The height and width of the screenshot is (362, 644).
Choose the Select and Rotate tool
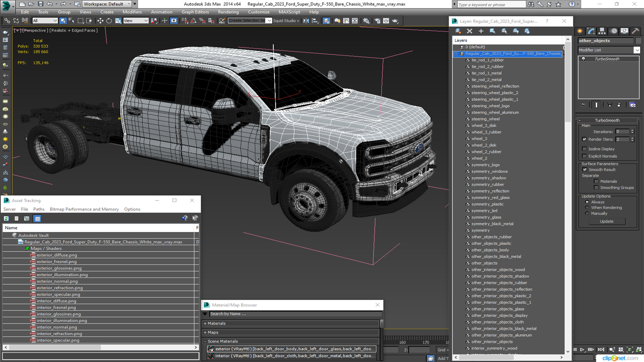click(109, 21)
